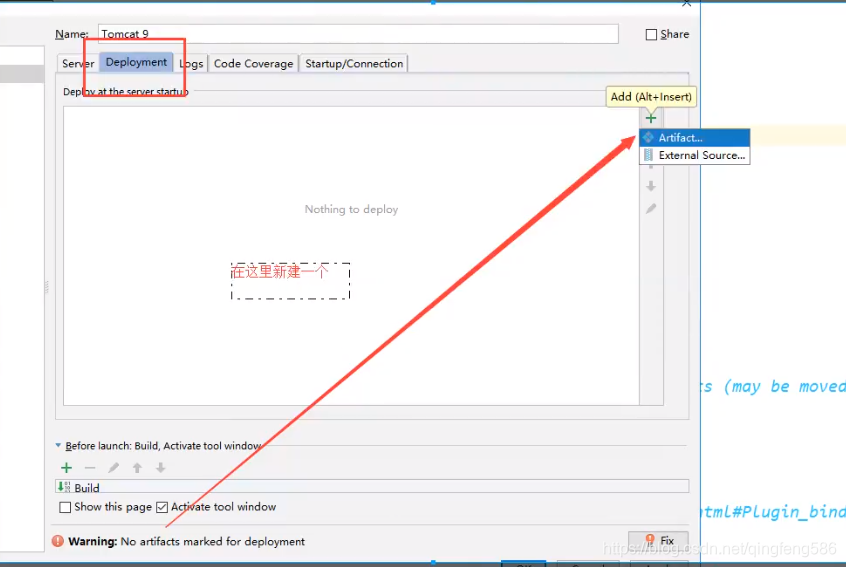846x567 pixels.
Task: Enable the Share checkbox
Action: point(651,35)
